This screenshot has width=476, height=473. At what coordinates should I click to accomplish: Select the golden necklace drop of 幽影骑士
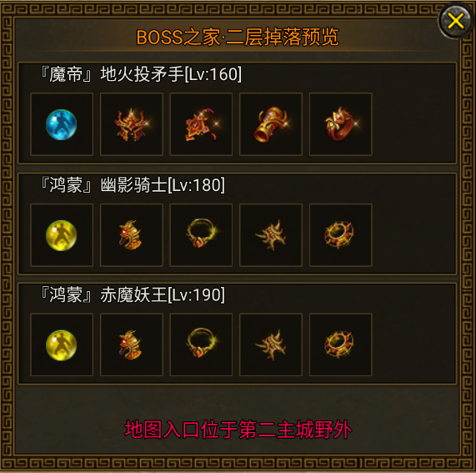pos(201,235)
